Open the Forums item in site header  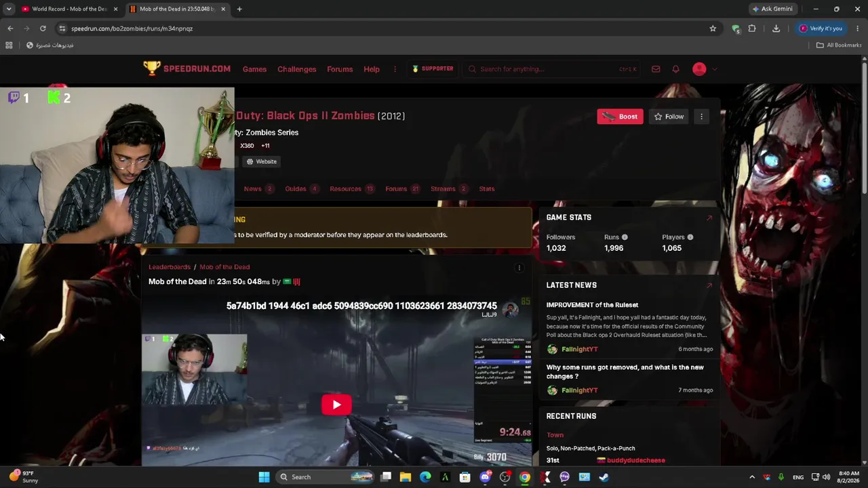(340, 69)
